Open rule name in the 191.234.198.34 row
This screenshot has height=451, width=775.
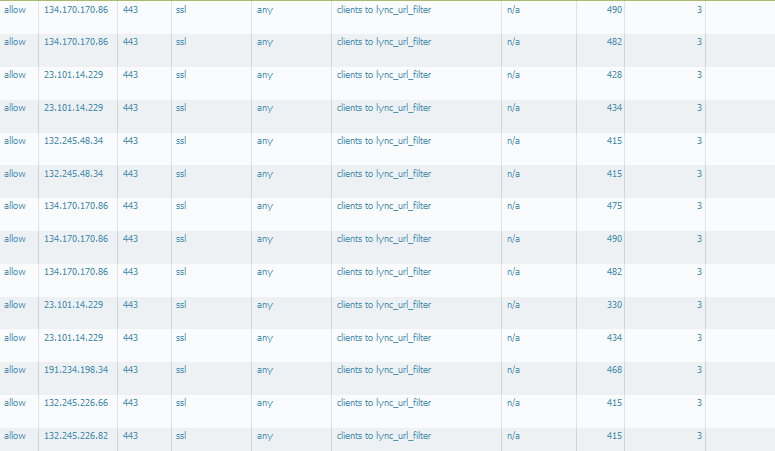coord(384,370)
